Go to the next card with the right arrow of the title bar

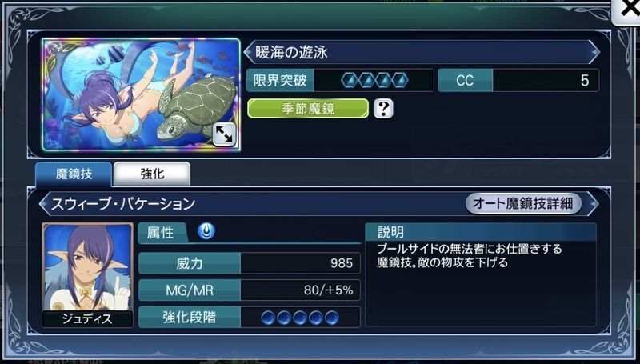point(594,52)
